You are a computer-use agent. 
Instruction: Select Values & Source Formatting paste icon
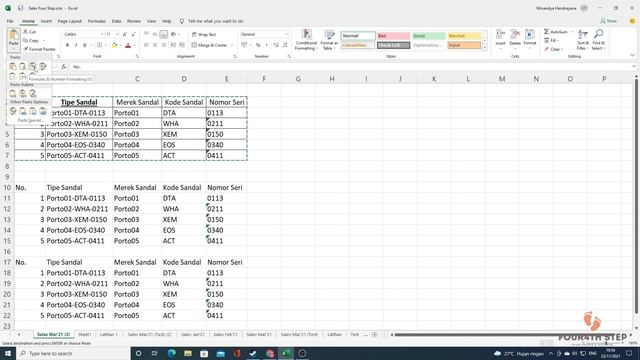point(33,93)
